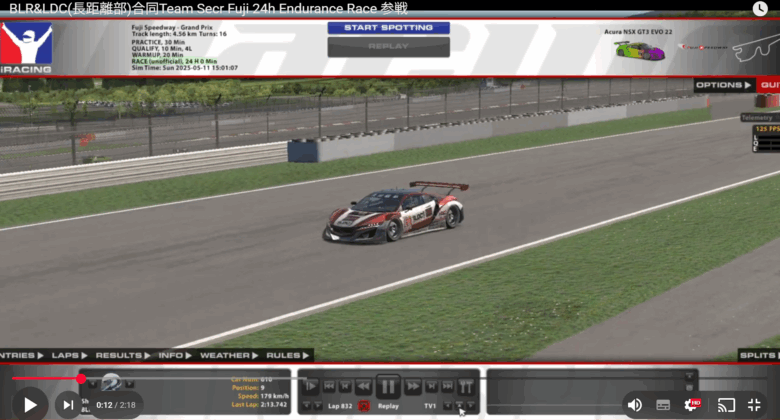Exit fullscreen mode
Viewport: 780px width, 420px height.
[x=754, y=405]
